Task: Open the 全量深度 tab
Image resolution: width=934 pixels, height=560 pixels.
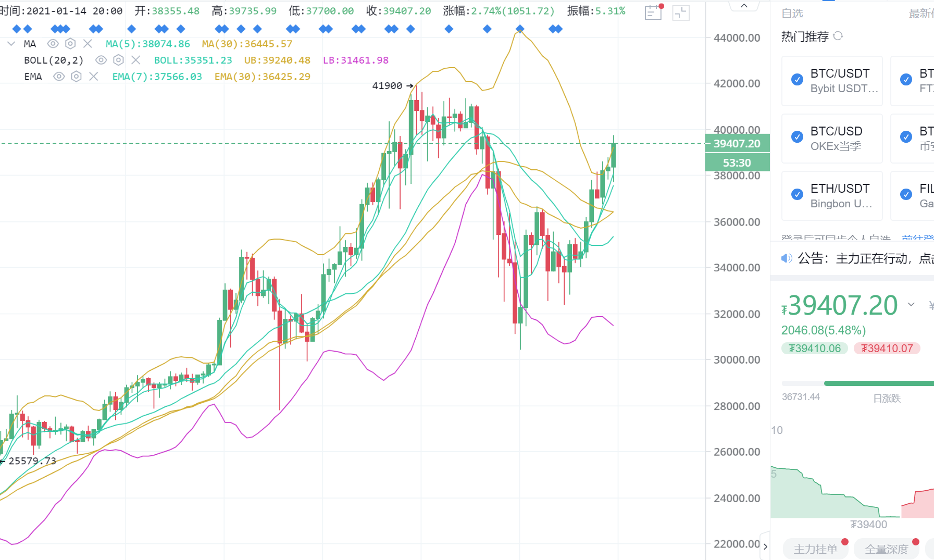Action: coord(887,549)
